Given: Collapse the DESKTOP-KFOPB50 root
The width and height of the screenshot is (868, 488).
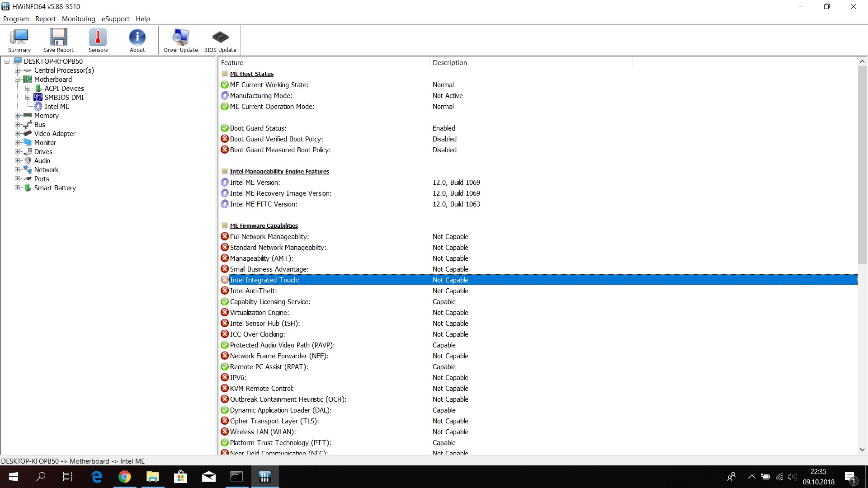Looking at the screenshot, I should (7, 61).
